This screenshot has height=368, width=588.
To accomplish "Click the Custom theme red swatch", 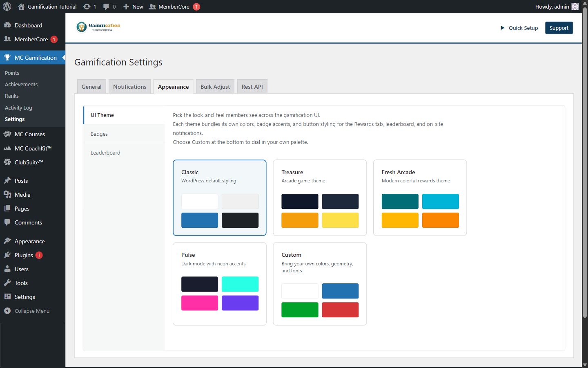I will [x=340, y=310].
